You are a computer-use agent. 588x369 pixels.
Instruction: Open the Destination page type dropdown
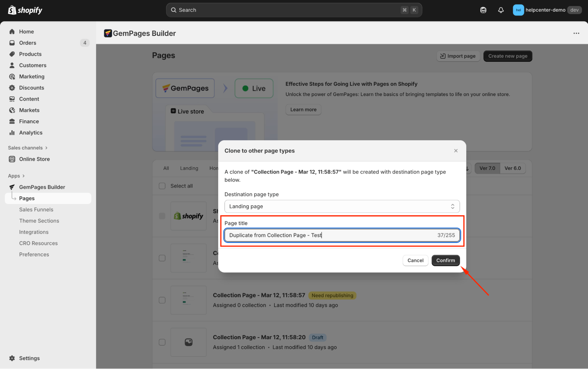342,206
